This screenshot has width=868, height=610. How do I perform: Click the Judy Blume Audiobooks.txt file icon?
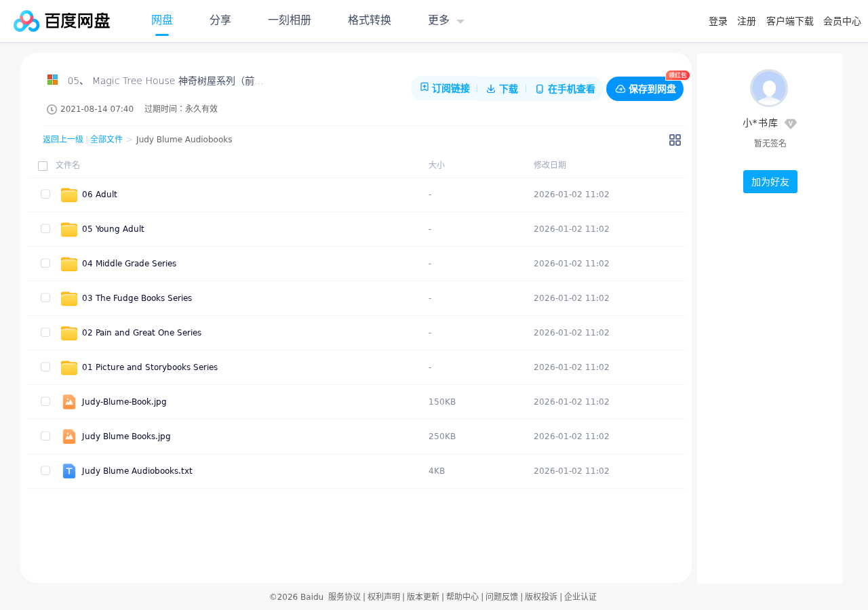pyautogui.click(x=69, y=471)
